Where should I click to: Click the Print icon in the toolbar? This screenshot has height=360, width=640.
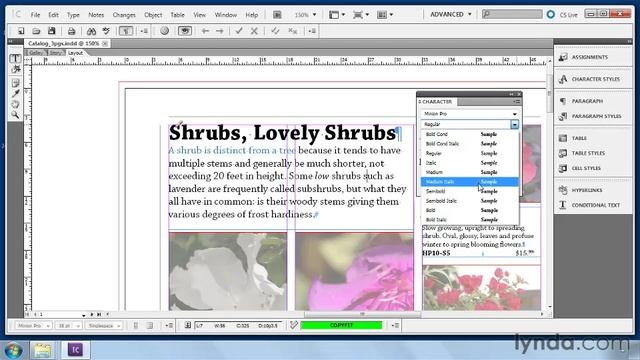(71, 31)
